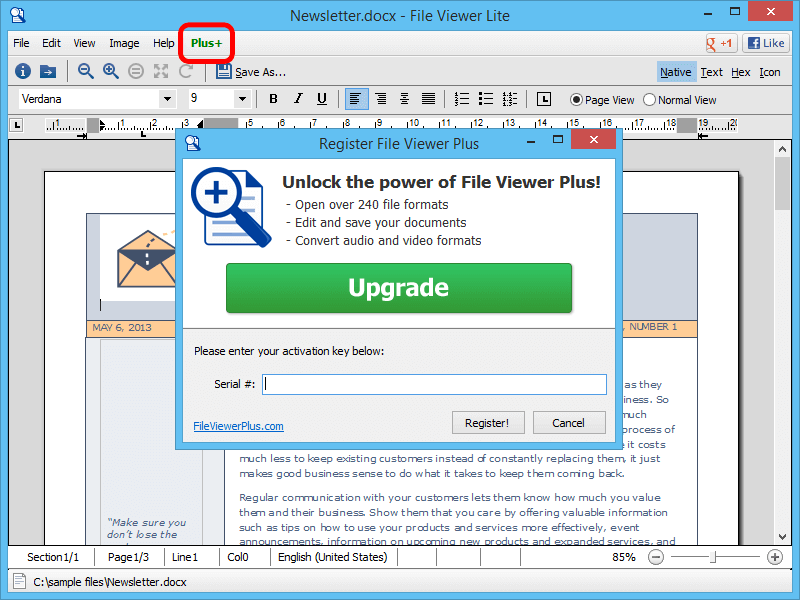
Task: Open the FileViewerPlus.com link
Action: click(238, 426)
